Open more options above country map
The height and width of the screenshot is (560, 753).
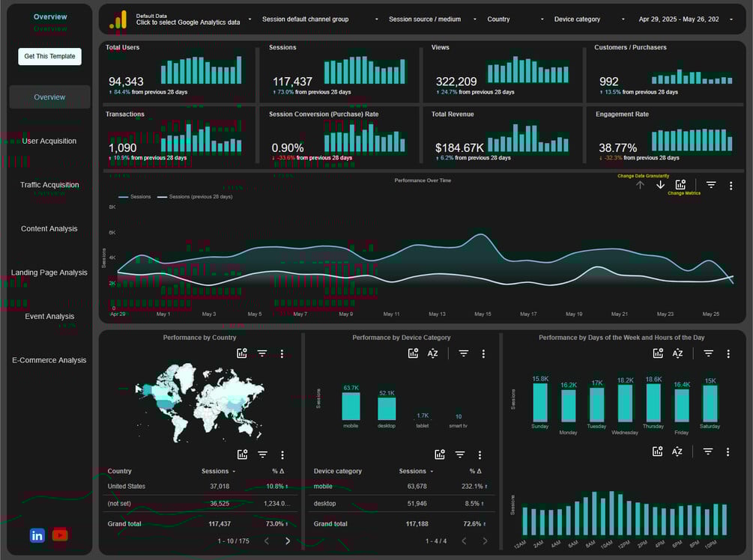pos(282,353)
